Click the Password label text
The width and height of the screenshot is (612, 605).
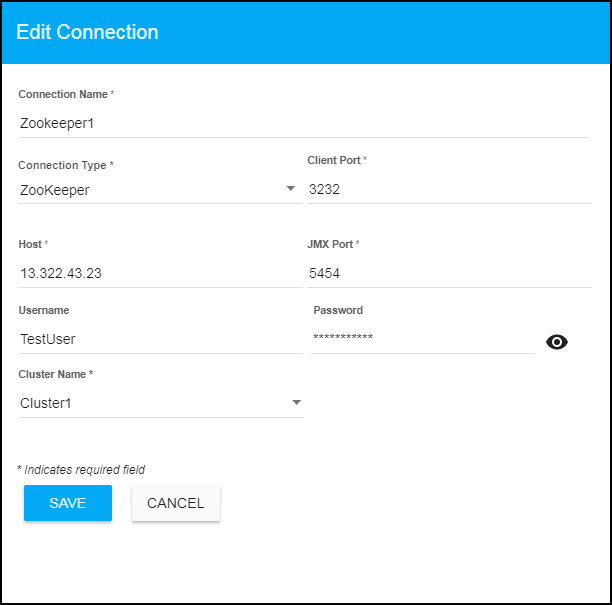tap(338, 310)
